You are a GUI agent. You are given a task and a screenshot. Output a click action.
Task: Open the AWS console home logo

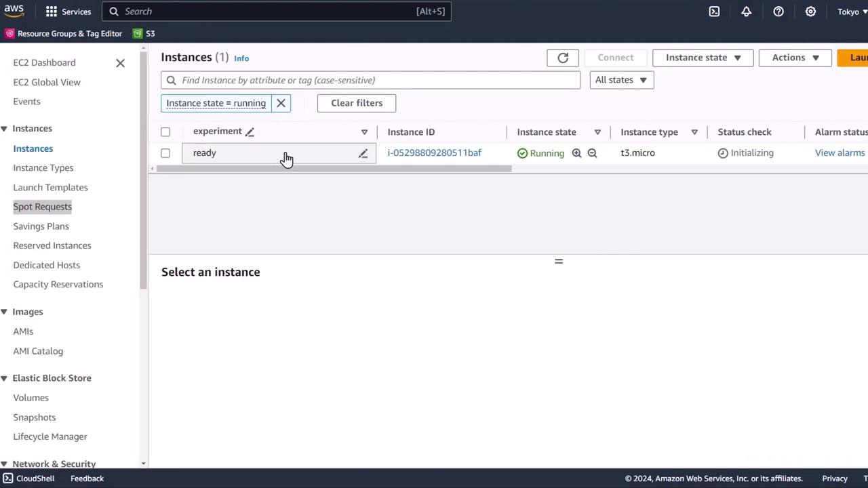[x=14, y=11]
